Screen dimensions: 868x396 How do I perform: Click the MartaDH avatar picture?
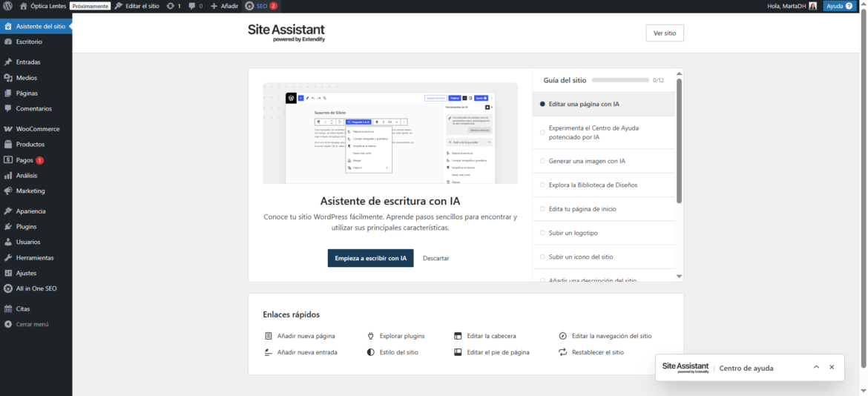tap(812, 6)
